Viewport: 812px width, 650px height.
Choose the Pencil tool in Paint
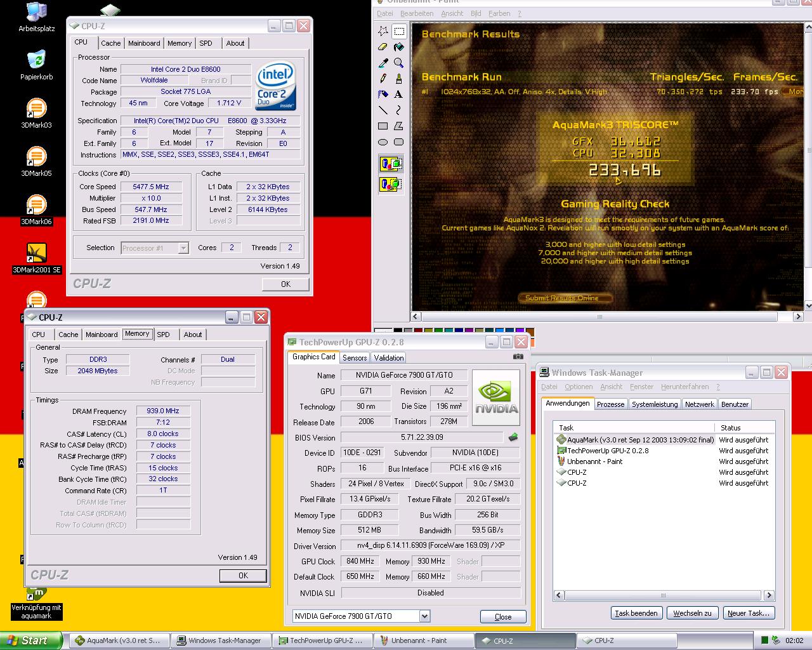click(x=383, y=78)
